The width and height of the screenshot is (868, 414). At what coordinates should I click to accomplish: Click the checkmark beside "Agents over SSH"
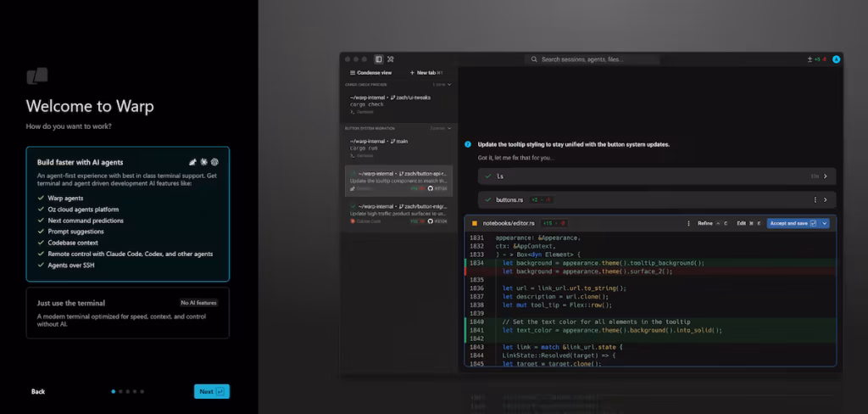click(41, 265)
